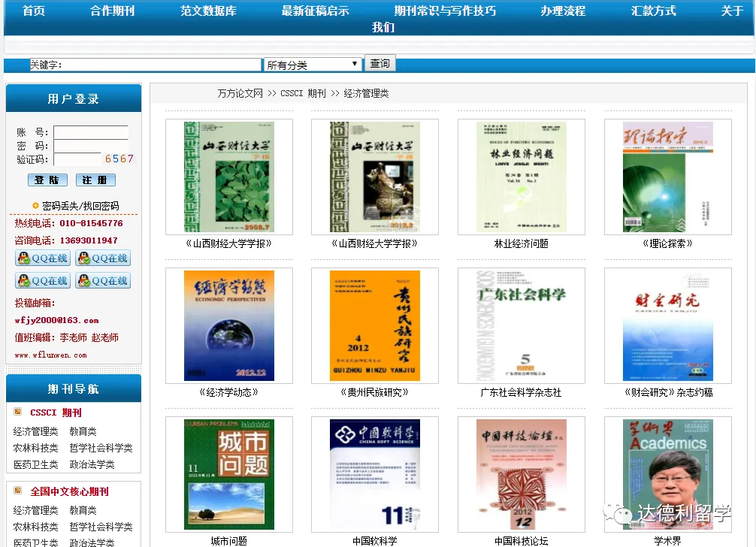Open the 经济学动态 journal cover
Image resolution: width=756 pixels, height=547 pixels.
click(x=229, y=326)
